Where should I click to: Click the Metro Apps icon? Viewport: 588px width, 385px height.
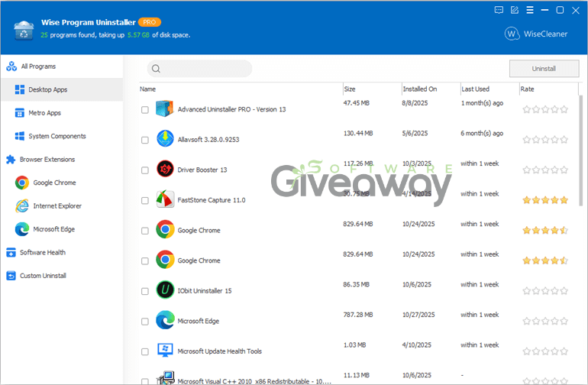[20, 113]
